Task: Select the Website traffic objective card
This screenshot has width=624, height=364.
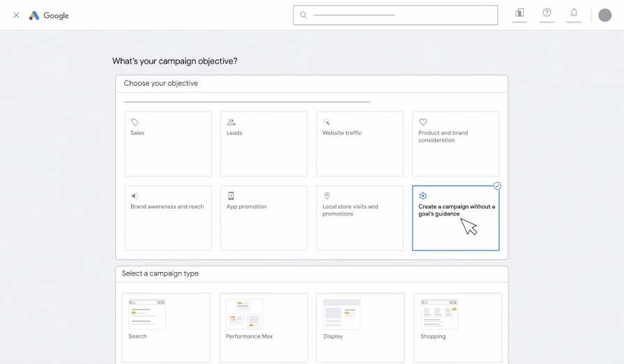Action: pyautogui.click(x=360, y=144)
